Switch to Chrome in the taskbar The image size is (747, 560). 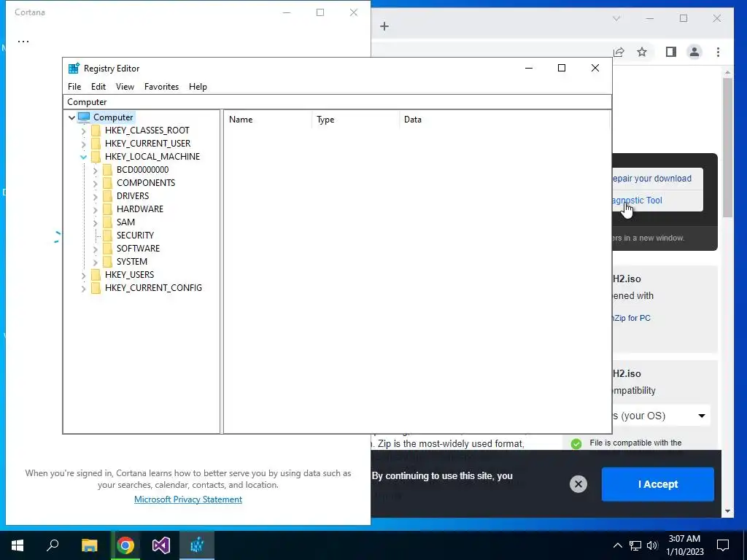125,545
